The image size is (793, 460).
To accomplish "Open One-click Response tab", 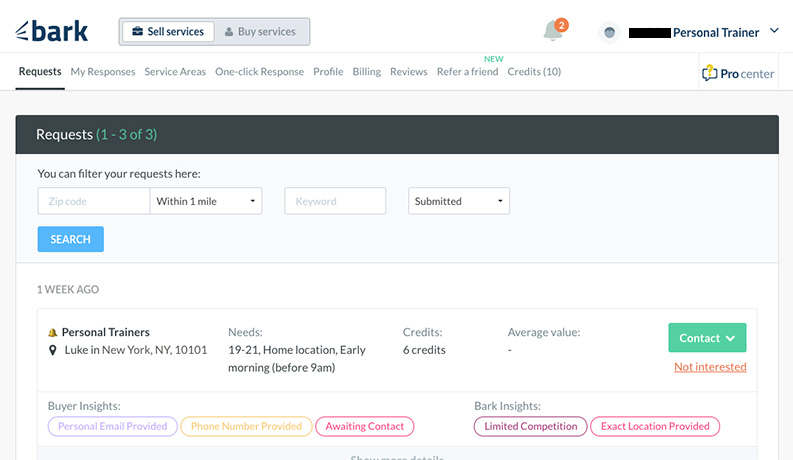I will tap(259, 72).
